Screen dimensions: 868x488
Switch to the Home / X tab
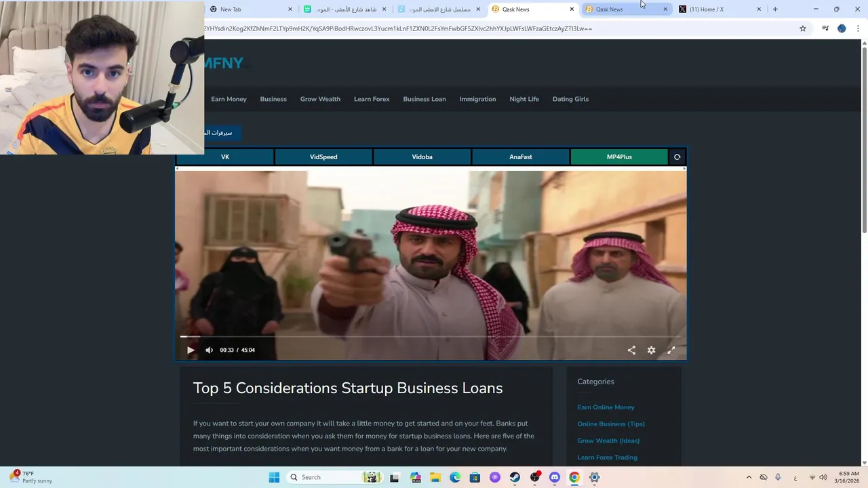(720, 9)
